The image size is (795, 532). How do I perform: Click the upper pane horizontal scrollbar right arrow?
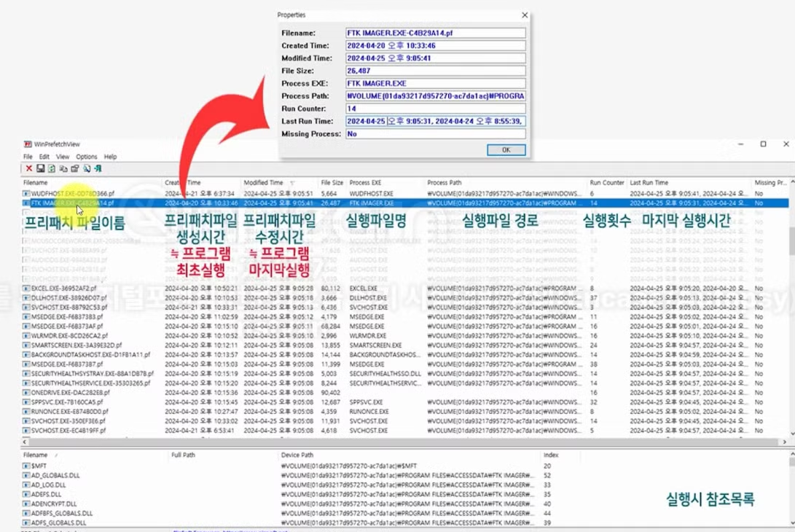pos(784,442)
